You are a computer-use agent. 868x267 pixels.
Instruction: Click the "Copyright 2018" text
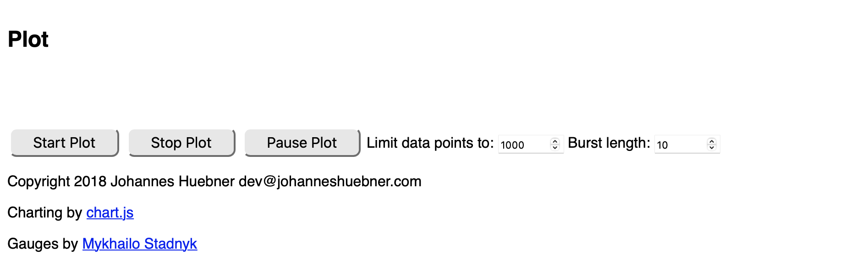coord(57,181)
